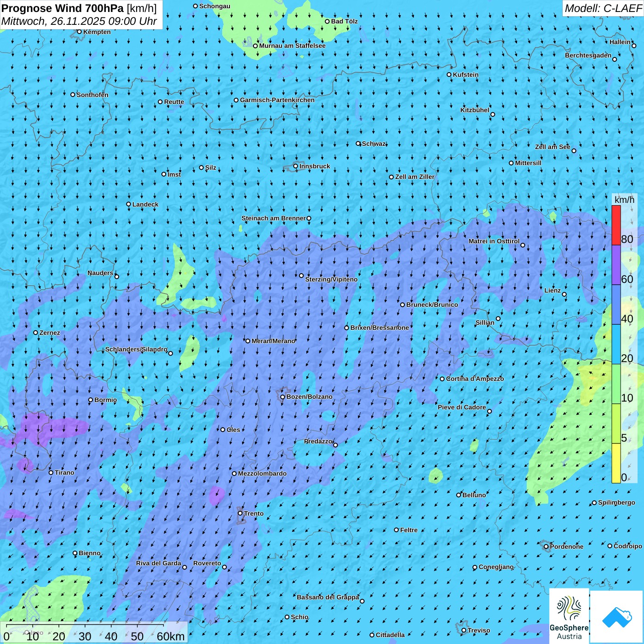Click the Landeck city marker

[x=128, y=204]
